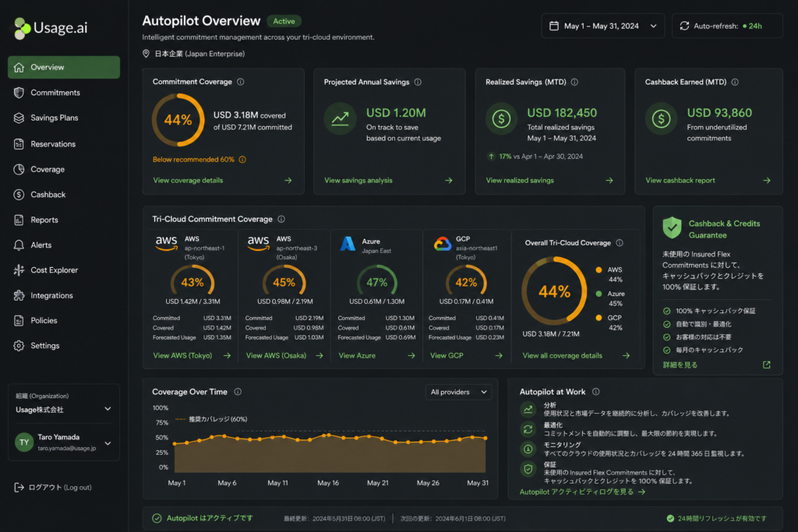Click the Usage.ai logo

(x=51, y=28)
